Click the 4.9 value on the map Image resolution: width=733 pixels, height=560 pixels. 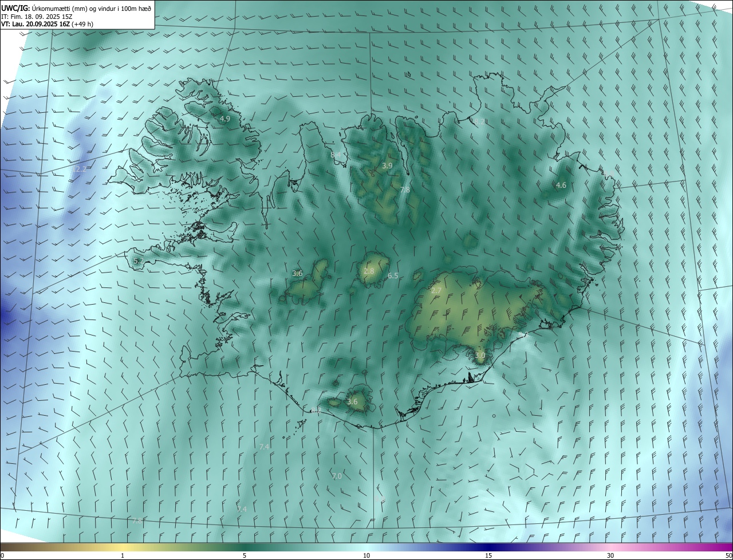225,119
